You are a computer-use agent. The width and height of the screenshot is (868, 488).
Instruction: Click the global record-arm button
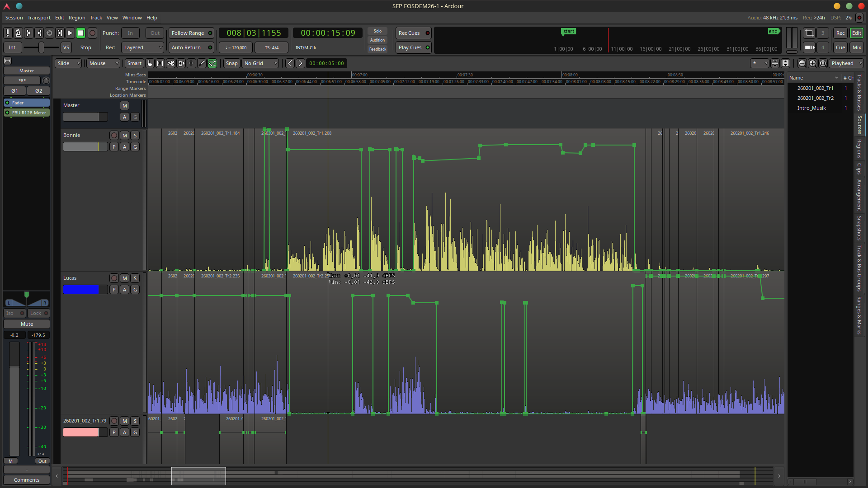pos(92,33)
